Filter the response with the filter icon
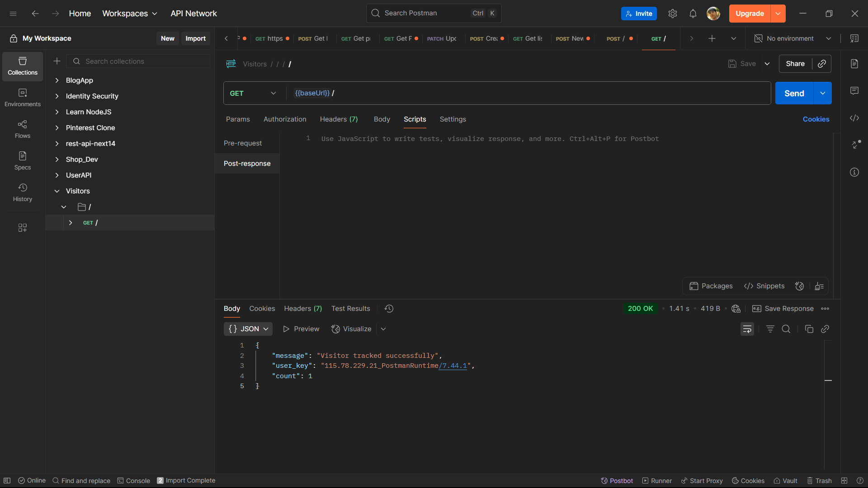The image size is (868, 488). pyautogui.click(x=770, y=329)
